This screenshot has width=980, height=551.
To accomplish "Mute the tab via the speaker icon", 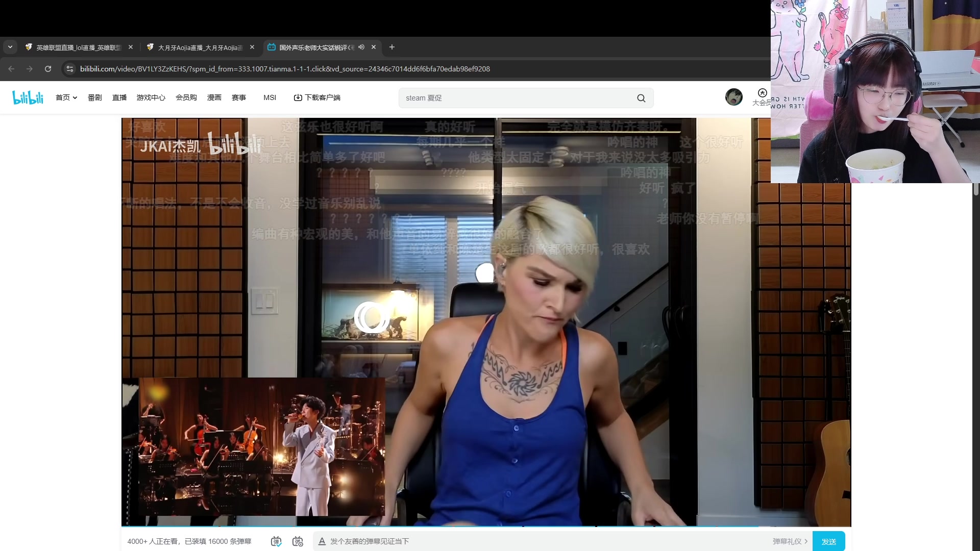I will coord(361,47).
